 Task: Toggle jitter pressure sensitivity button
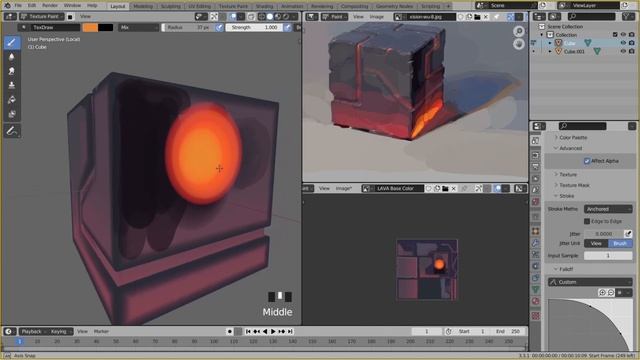[628, 233]
